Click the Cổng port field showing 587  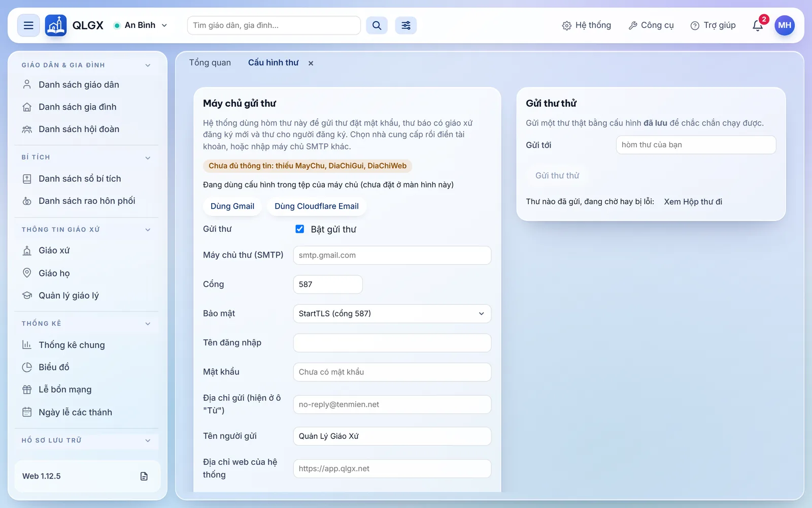point(328,284)
